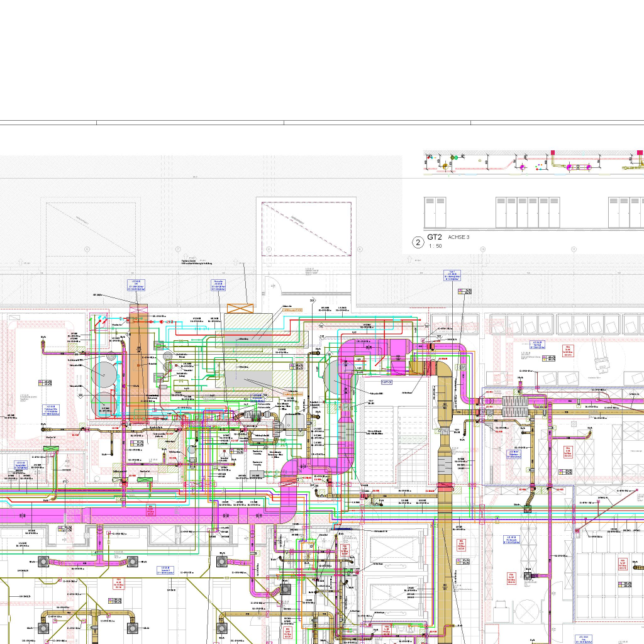644x644 pixels.
Task: Click the S-HT-01 room label
Action: 386,381
